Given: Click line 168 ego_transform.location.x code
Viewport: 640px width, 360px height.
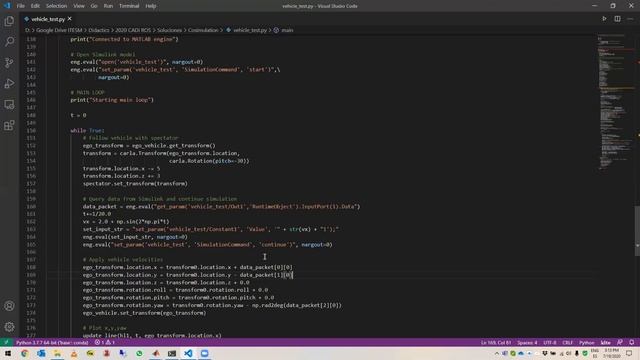Looking at the screenshot, I should 187,267.
